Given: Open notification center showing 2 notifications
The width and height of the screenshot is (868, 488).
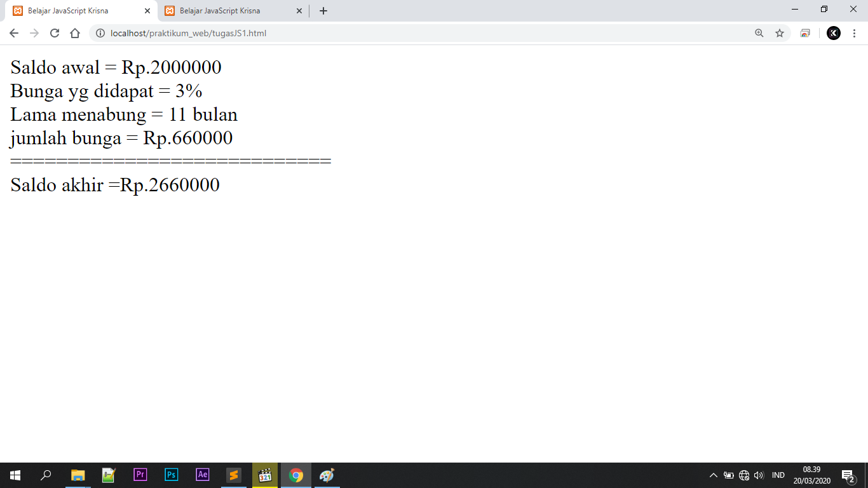Looking at the screenshot, I should tap(850, 475).
